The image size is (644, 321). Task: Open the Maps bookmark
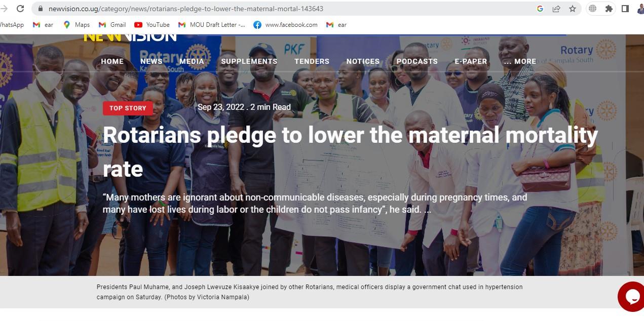click(x=77, y=25)
